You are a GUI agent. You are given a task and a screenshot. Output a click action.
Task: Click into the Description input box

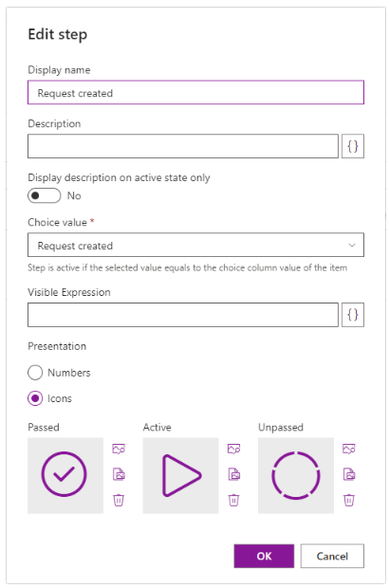[183, 146]
